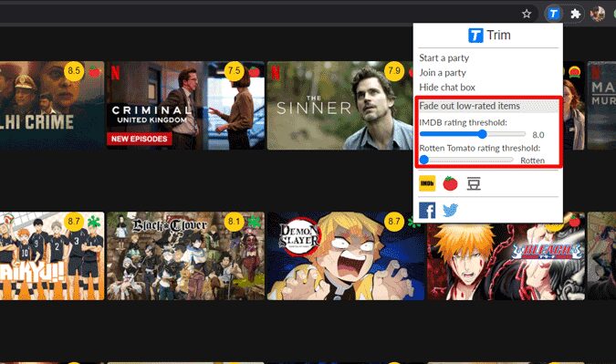Screen dimensions: 616x364
Task: Open the Extensions puzzle piece menu
Action: point(575,15)
